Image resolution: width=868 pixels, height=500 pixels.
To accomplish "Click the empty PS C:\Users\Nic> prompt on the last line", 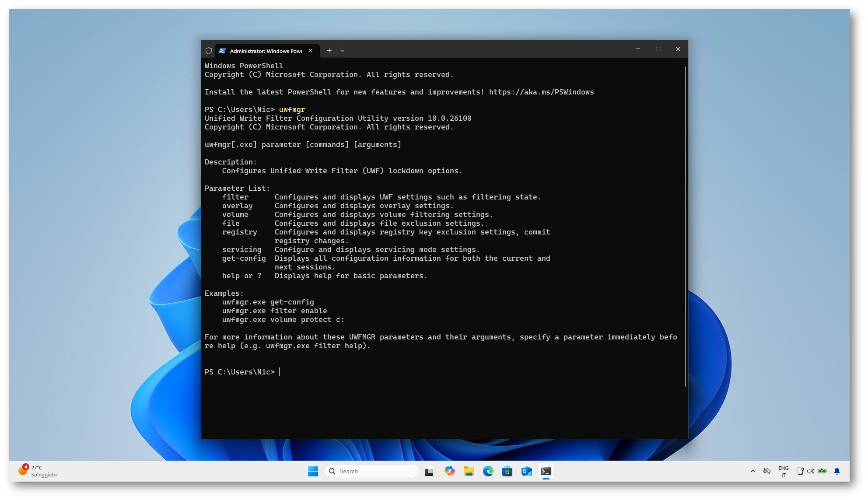I will (240, 372).
